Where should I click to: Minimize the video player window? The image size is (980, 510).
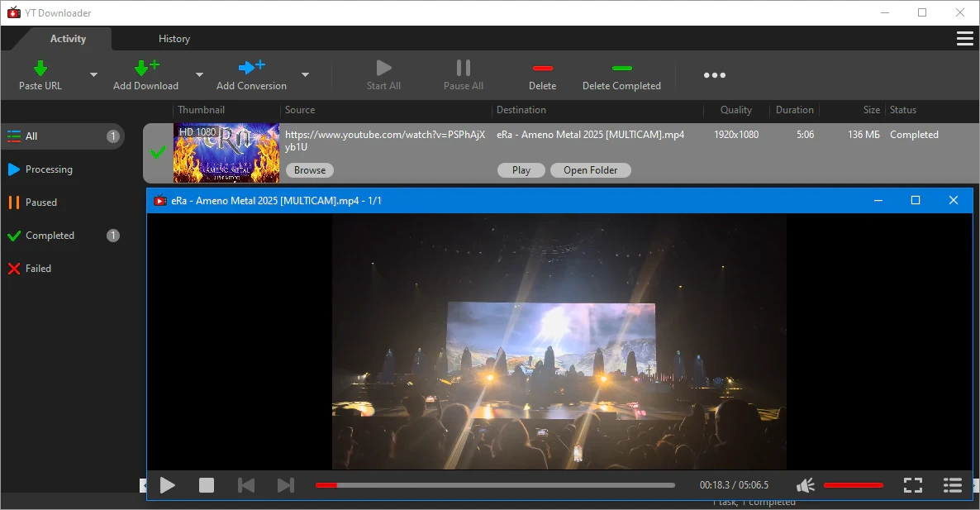(878, 201)
